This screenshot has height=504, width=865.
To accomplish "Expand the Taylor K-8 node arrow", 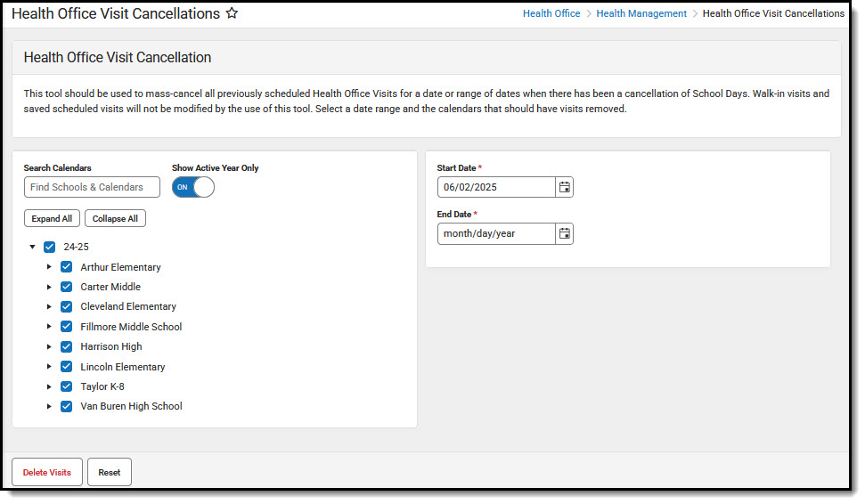I will 49,386.
